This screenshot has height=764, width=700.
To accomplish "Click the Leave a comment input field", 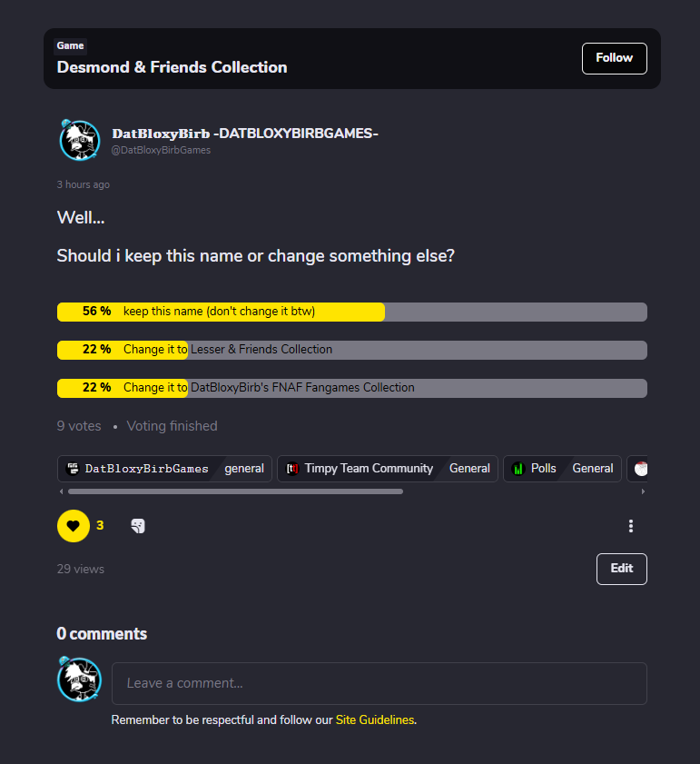I will click(x=379, y=683).
